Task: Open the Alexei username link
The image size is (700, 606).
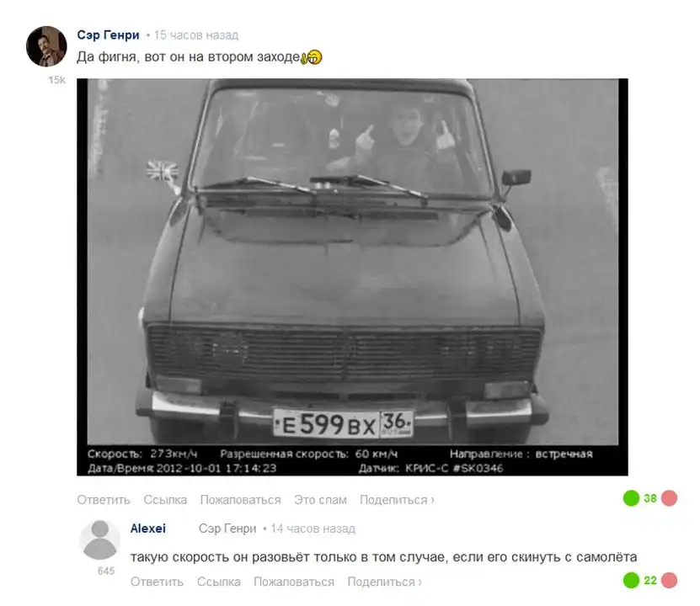Action: pyautogui.click(x=147, y=529)
